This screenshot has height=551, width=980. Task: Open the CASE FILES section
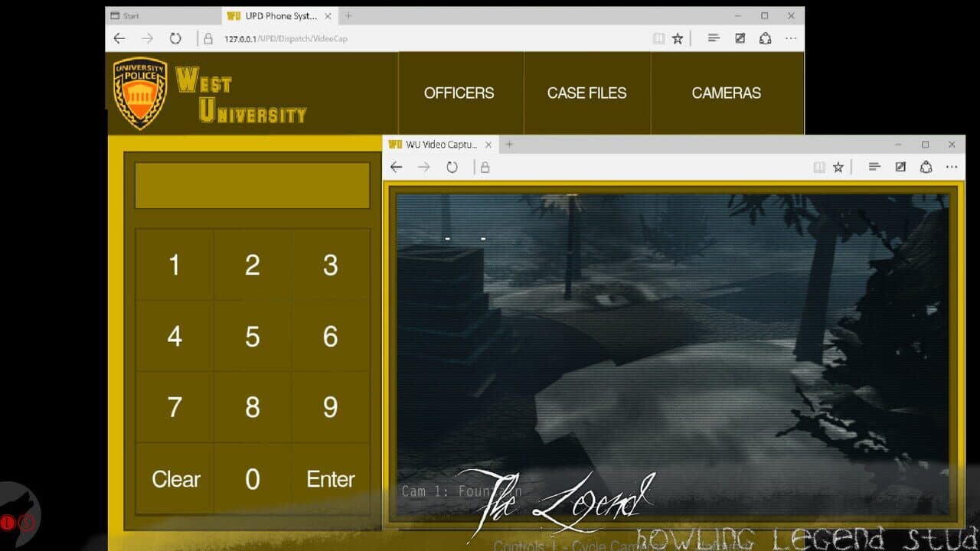pyautogui.click(x=587, y=93)
